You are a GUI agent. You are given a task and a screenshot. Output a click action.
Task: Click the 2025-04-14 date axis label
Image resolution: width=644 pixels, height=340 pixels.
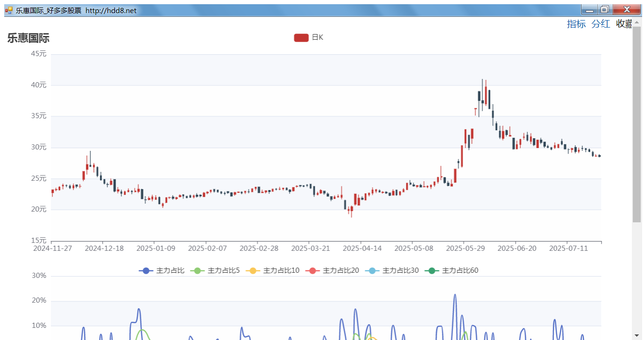pos(362,248)
